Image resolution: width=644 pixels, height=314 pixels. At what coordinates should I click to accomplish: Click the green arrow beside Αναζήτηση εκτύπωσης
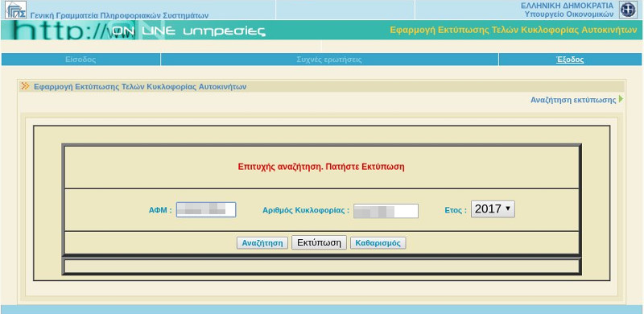point(621,99)
